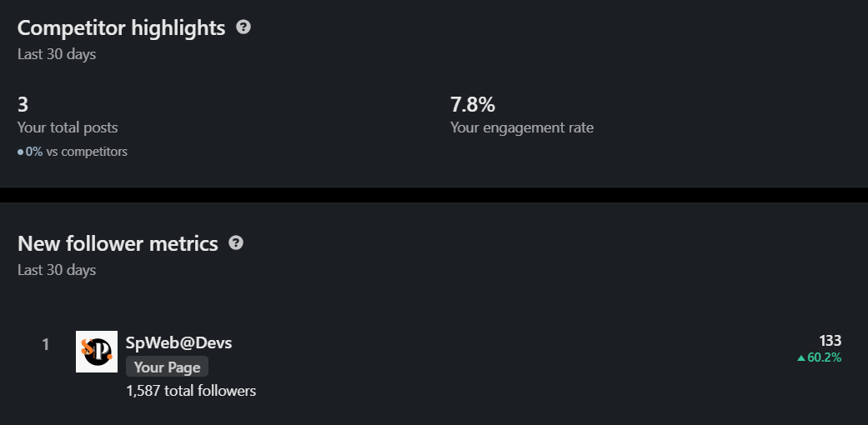Click the total posts count of 3
Image resolution: width=868 pixels, height=425 pixels.
[x=23, y=104]
